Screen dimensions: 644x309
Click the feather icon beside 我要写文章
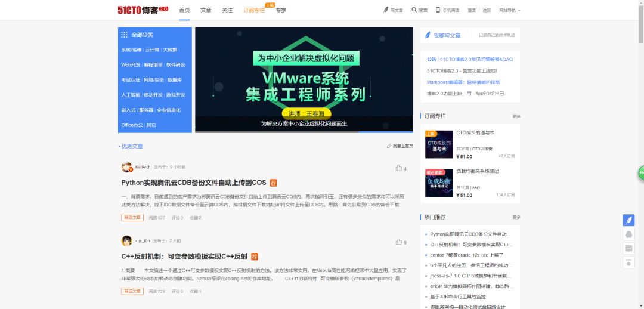pyautogui.click(x=427, y=35)
